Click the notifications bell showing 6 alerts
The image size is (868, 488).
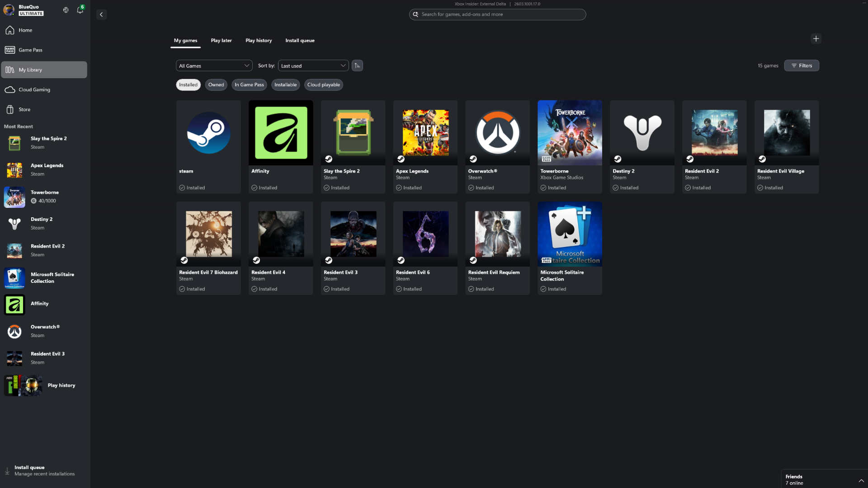click(80, 10)
